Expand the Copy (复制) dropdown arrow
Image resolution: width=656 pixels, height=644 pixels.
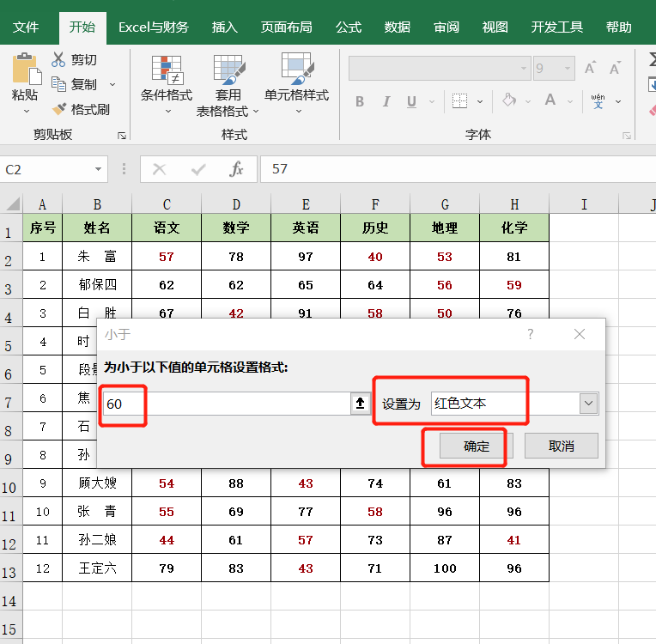coord(112,84)
